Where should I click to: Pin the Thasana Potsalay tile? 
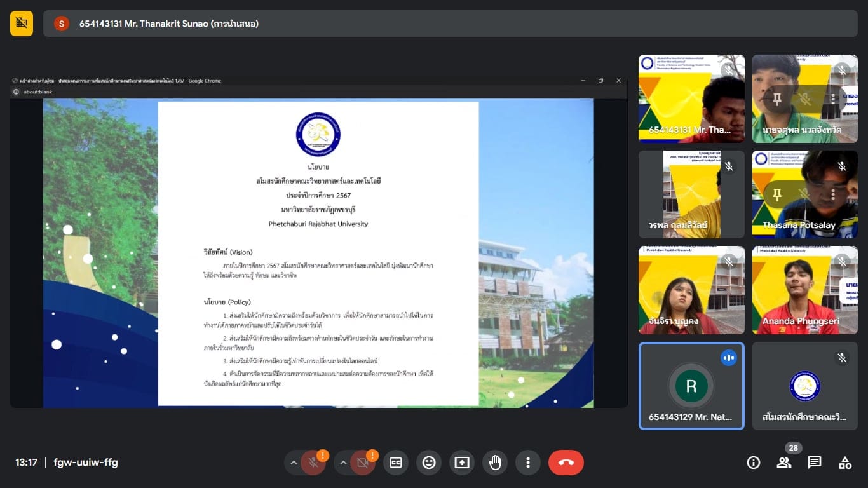tap(776, 194)
